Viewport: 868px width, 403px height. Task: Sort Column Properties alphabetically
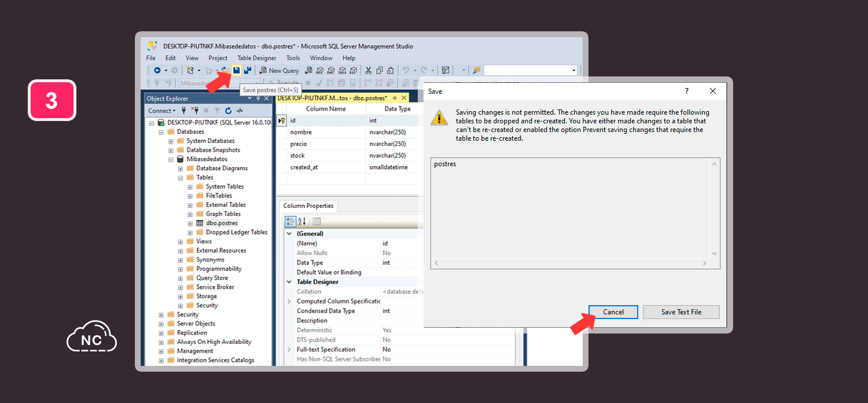pos(301,221)
